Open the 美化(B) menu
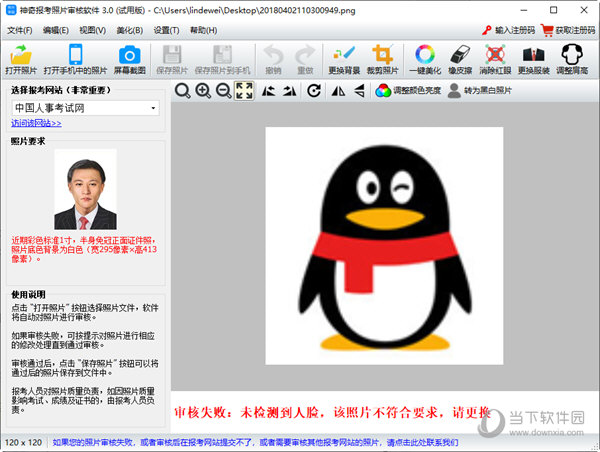 coord(130,30)
